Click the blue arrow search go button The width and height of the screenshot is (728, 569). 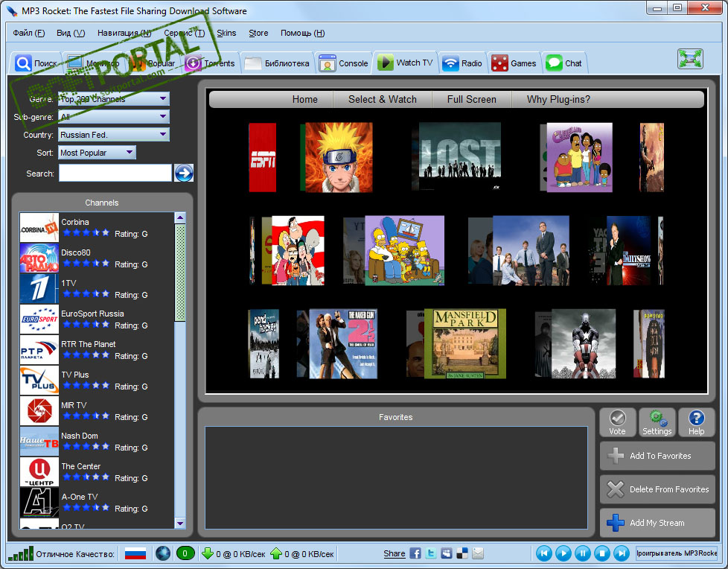point(184,173)
